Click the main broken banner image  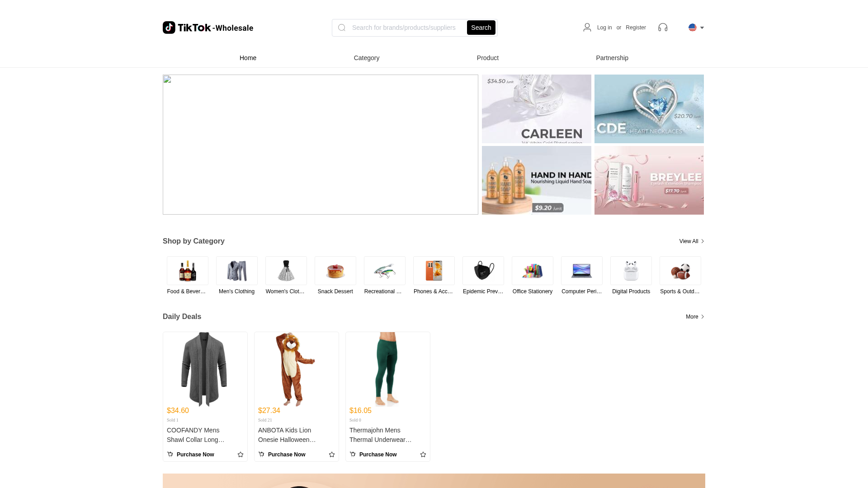point(321,145)
